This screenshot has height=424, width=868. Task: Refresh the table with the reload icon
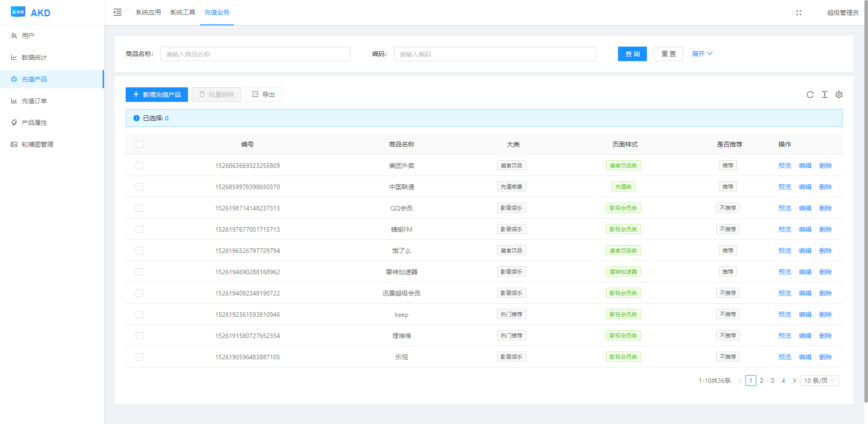coord(810,95)
